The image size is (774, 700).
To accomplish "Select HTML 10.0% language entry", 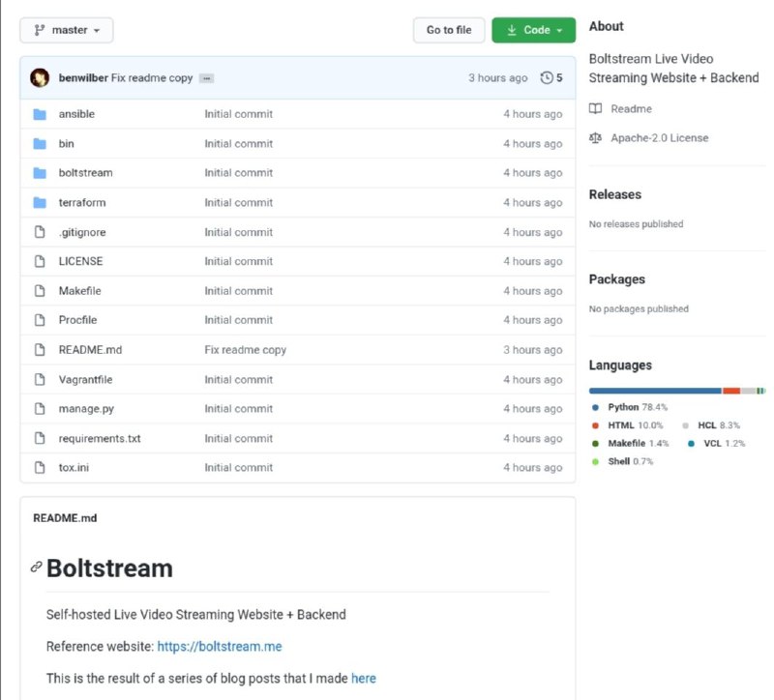I will coord(627,425).
